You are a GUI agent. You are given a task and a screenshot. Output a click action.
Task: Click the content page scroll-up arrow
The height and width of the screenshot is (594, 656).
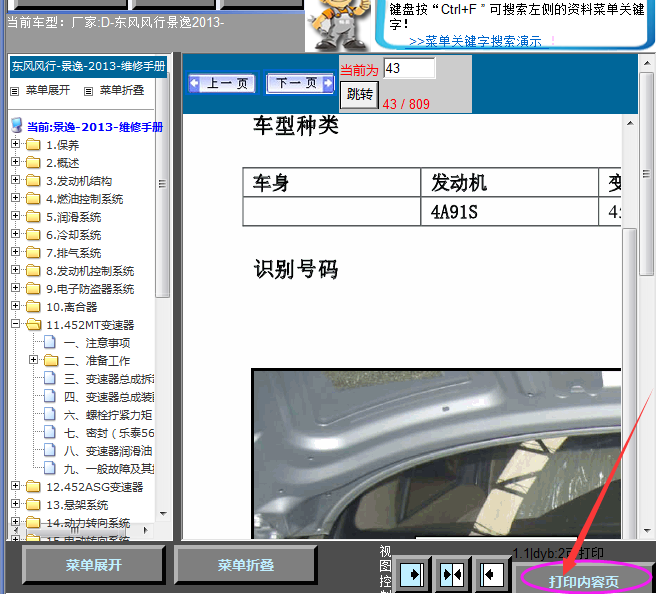click(630, 123)
